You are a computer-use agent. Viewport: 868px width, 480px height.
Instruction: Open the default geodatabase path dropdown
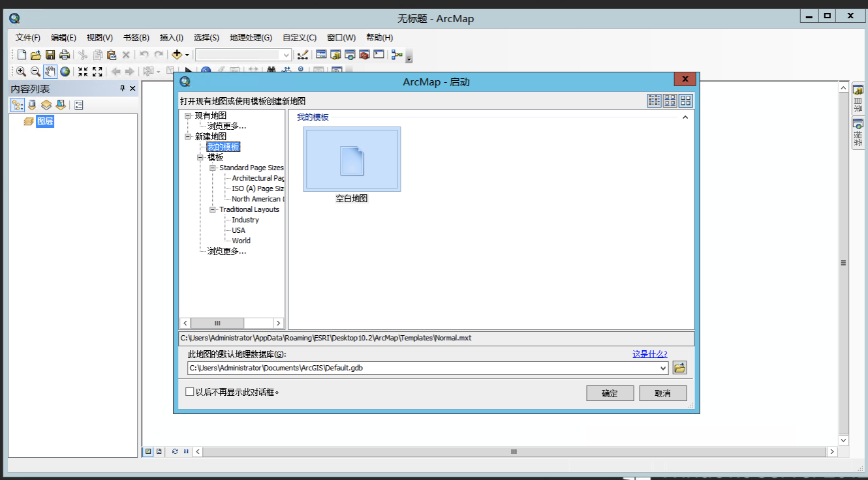(664, 368)
